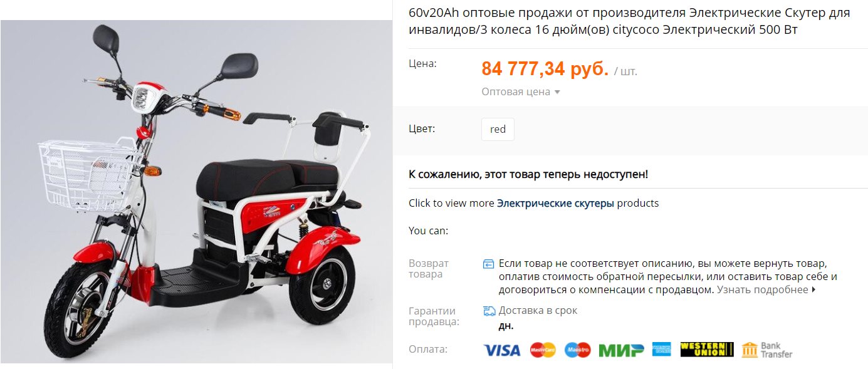Image resolution: width=868 pixels, height=369 pixels.
Task: Open the Узнать подробнее link
Action: [x=763, y=289]
